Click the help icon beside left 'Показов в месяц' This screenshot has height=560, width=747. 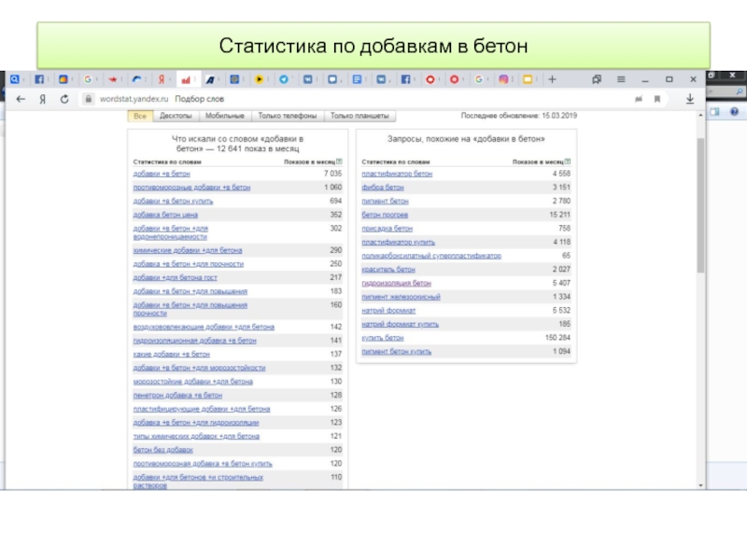click(340, 161)
